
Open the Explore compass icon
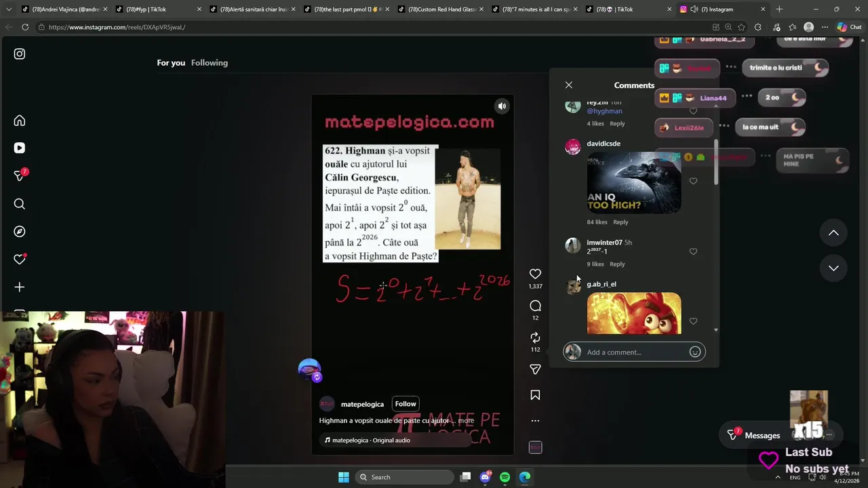tap(20, 232)
